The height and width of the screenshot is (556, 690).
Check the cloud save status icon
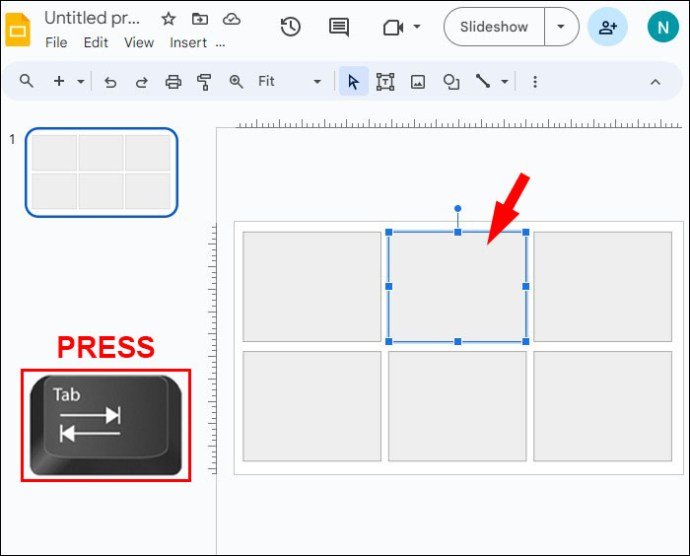pyautogui.click(x=231, y=19)
